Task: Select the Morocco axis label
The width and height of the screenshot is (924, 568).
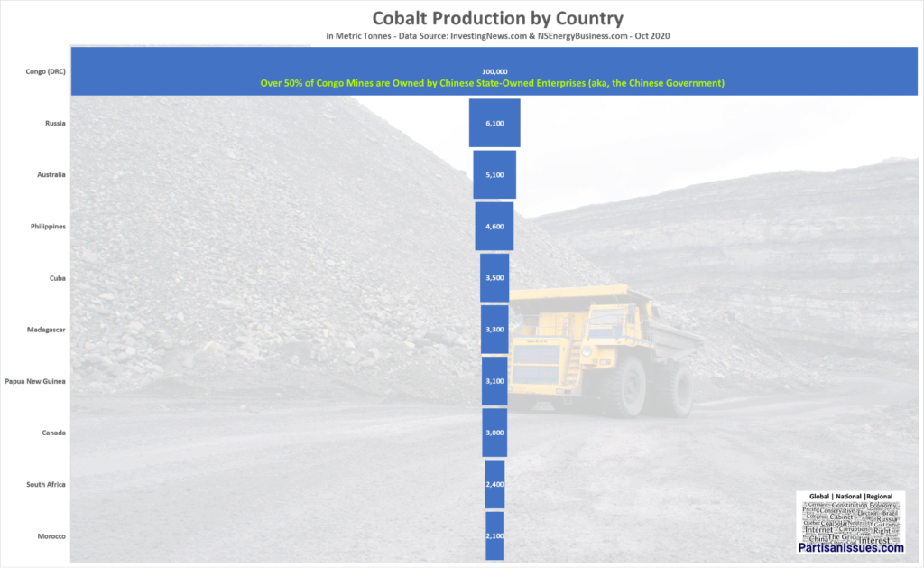Action: click(x=50, y=536)
